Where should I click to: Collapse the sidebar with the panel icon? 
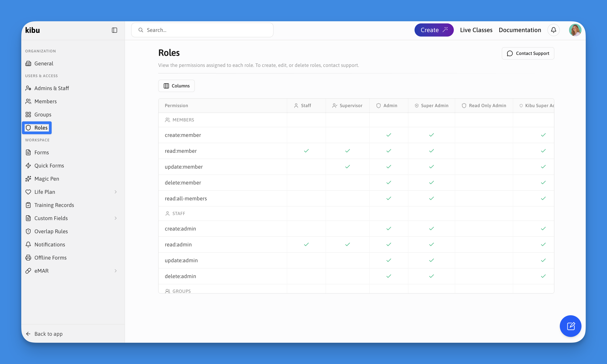pyautogui.click(x=114, y=30)
